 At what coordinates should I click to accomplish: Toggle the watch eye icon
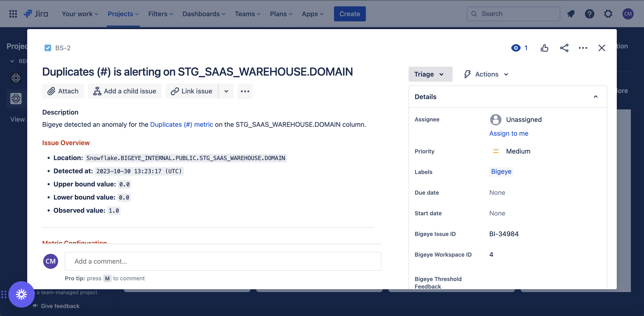click(x=516, y=48)
